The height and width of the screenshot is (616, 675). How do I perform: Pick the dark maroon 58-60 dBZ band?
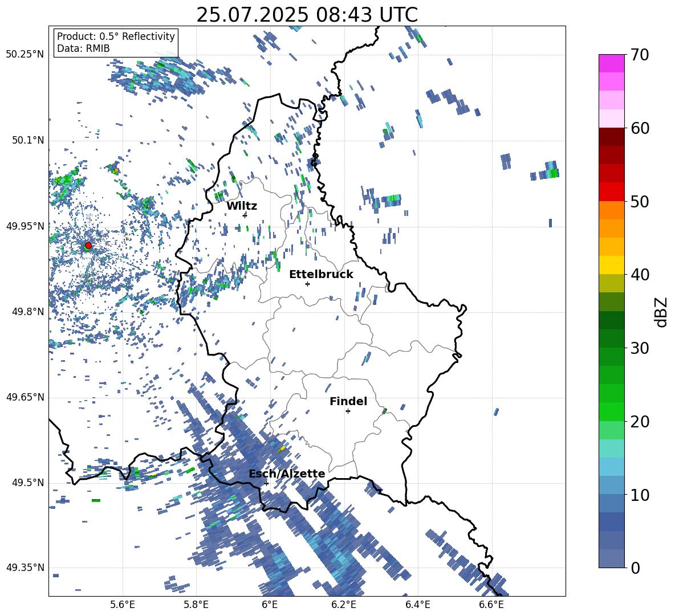coord(611,136)
